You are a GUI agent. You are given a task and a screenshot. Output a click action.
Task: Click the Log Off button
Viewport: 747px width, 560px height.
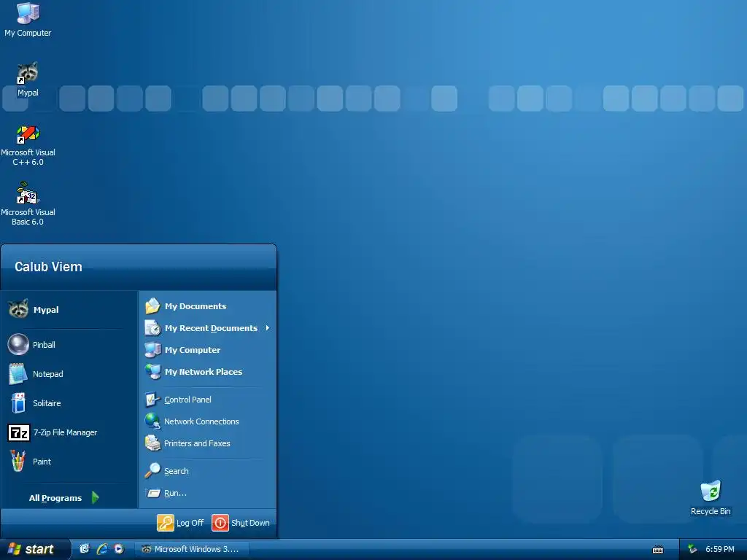[x=181, y=523]
